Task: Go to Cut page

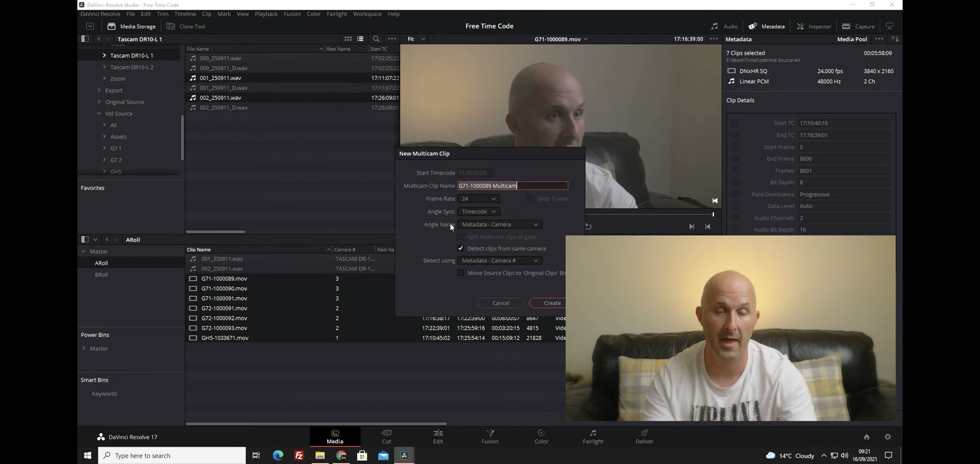Action: tap(386, 437)
